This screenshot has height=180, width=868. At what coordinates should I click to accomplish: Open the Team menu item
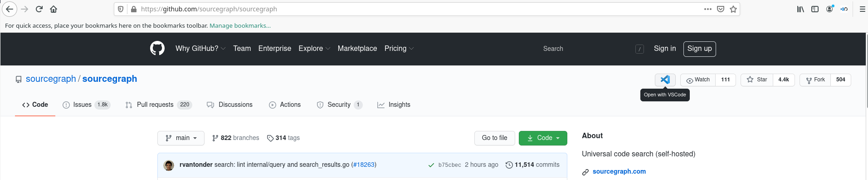(242, 49)
